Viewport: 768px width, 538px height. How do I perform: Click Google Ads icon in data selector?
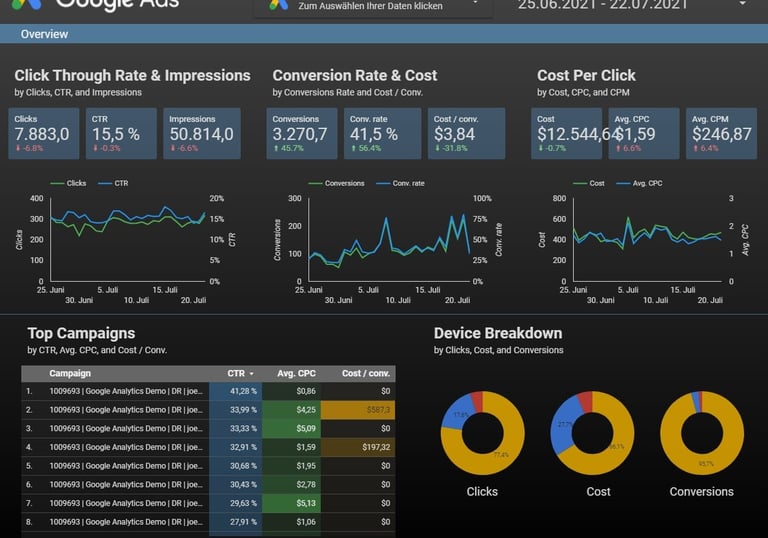click(x=279, y=4)
